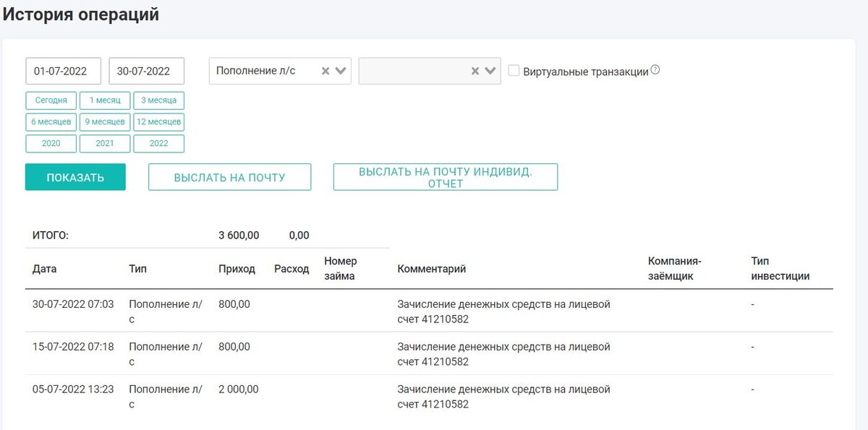
Task: Clear the Пополнение л/с selection with X
Action: click(325, 71)
